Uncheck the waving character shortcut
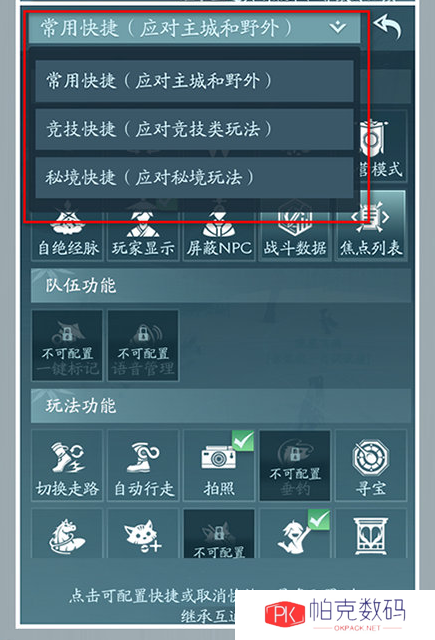Screen dimensions: 435x640 click(x=295, y=534)
